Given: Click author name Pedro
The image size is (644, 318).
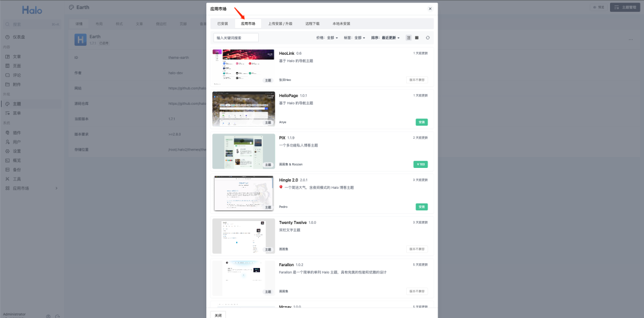Looking at the screenshot, I should [x=283, y=207].
